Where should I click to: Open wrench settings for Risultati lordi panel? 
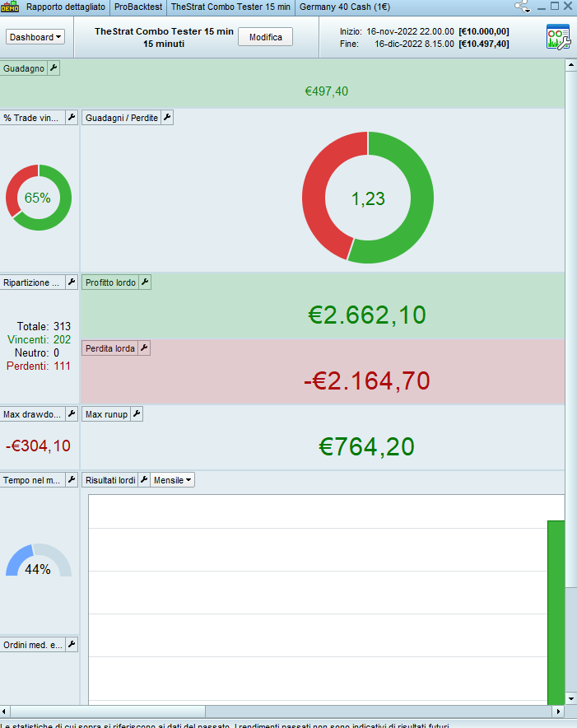pyautogui.click(x=144, y=479)
